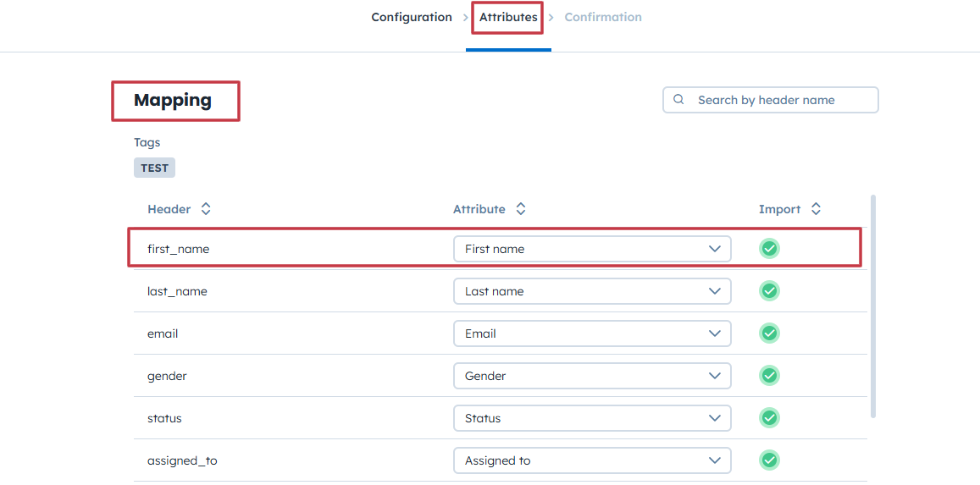The width and height of the screenshot is (980, 485).
Task: Toggle import checkmark for last_name row
Action: (x=769, y=291)
